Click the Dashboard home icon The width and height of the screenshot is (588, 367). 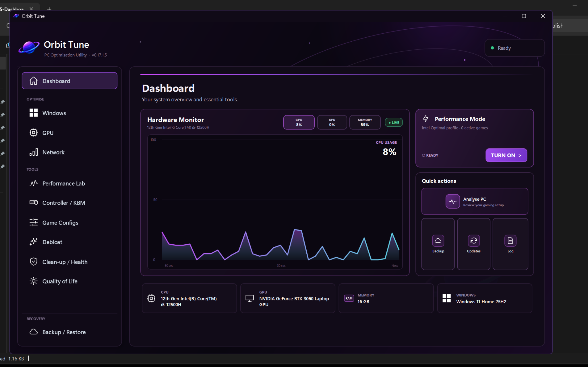coord(34,81)
